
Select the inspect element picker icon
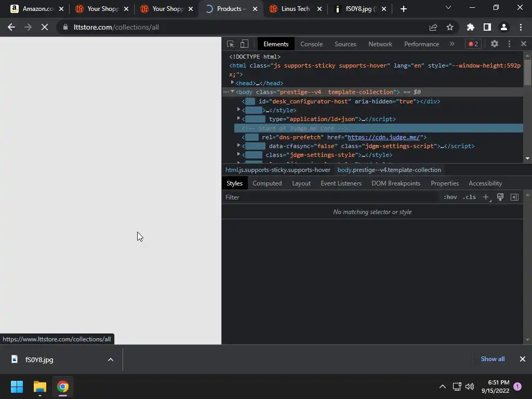(230, 44)
